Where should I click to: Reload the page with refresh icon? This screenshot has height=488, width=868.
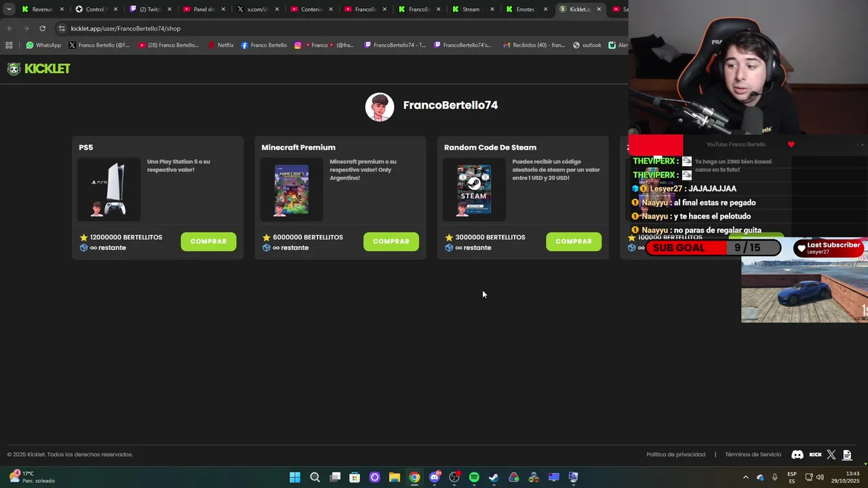[x=42, y=28]
